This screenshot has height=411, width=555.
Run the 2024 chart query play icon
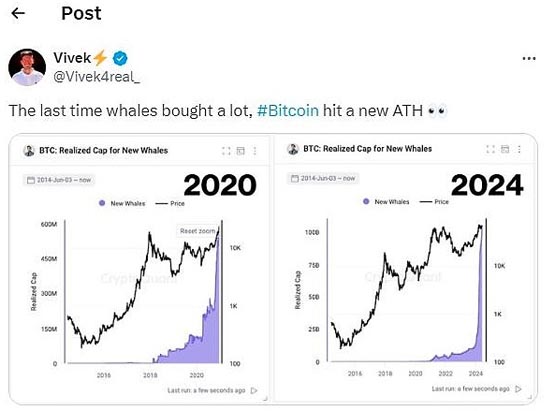click(x=518, y=389)
